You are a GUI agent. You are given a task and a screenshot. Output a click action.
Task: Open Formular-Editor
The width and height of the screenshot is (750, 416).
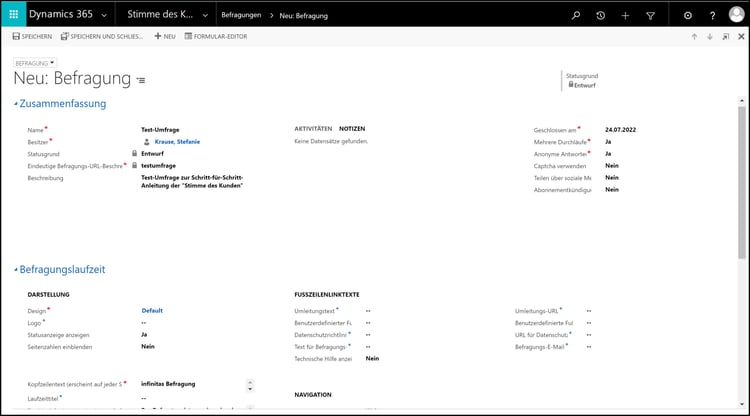pos(216,36)
